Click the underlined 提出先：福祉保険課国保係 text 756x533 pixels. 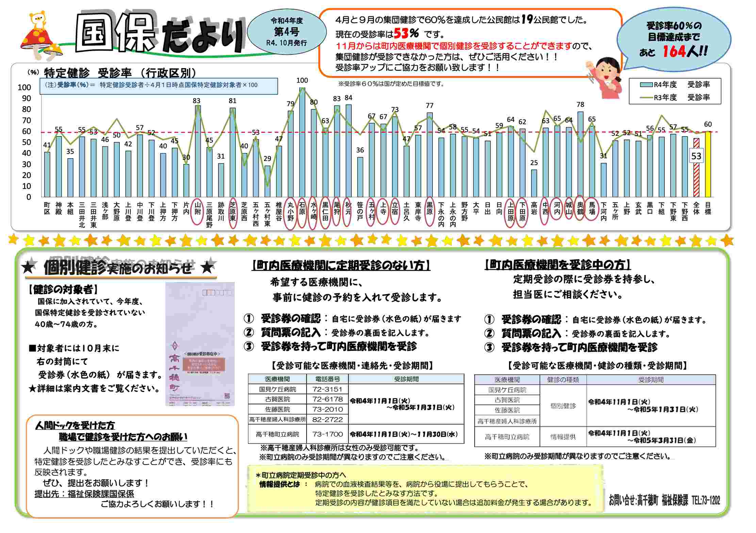pos(84,494)
